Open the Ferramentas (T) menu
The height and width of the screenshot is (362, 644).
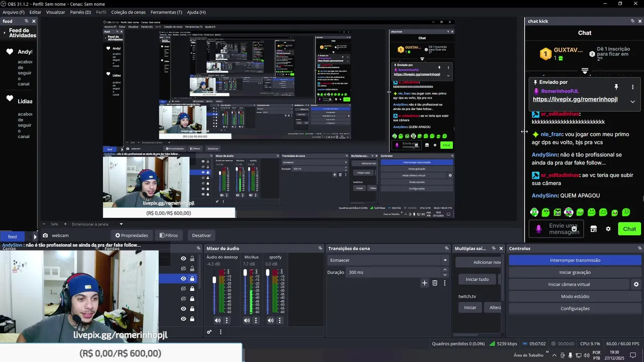coord(167,12)
